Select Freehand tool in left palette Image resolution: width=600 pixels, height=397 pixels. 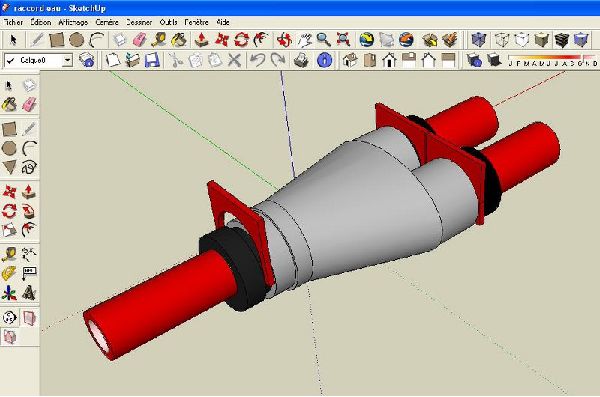[x=29, y=167]
